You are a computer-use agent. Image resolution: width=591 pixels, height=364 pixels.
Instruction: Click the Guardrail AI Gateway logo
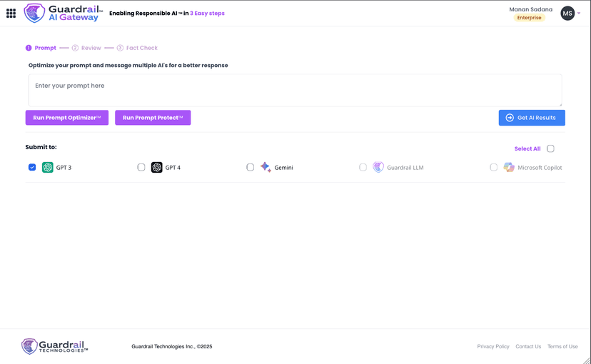(x=63, y=13)
